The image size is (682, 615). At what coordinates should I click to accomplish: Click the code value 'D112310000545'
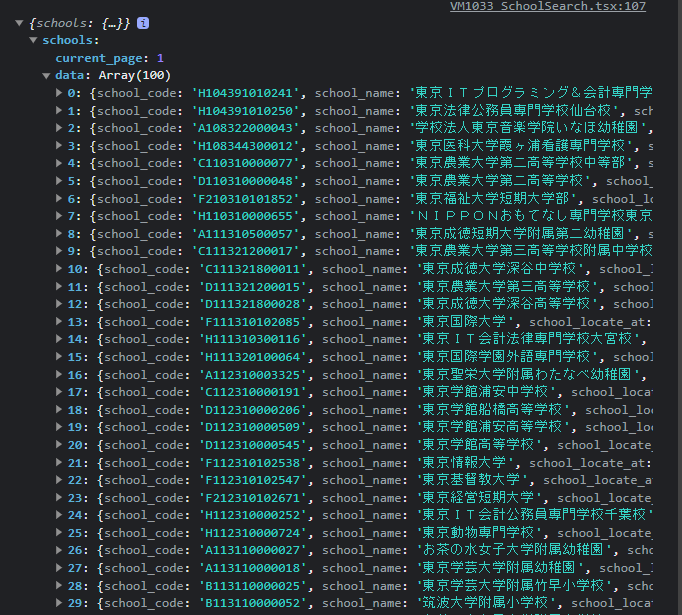point(253,445)
